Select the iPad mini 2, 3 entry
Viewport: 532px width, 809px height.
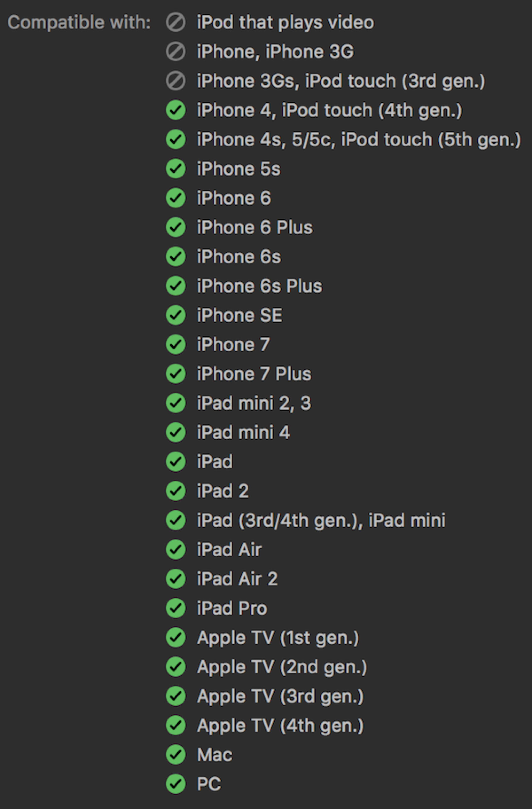tap(254, 403)
